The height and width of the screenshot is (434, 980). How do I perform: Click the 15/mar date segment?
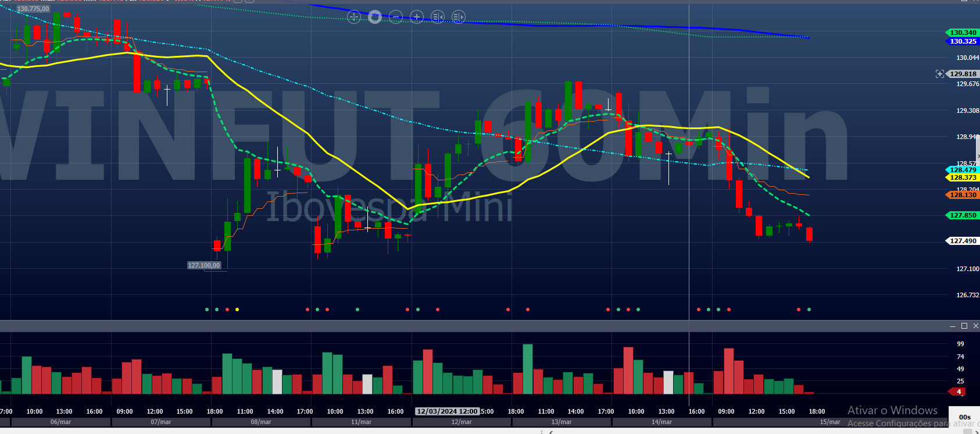click(x=830, y=422)
